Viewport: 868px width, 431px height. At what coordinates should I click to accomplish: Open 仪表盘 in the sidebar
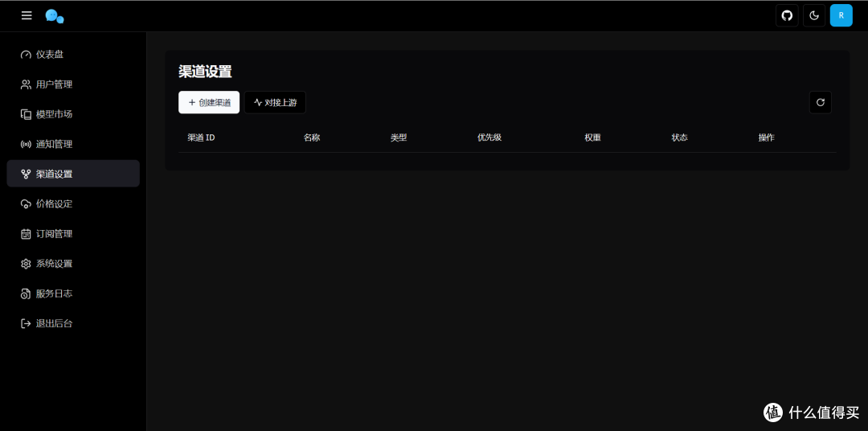click(73, 55)
